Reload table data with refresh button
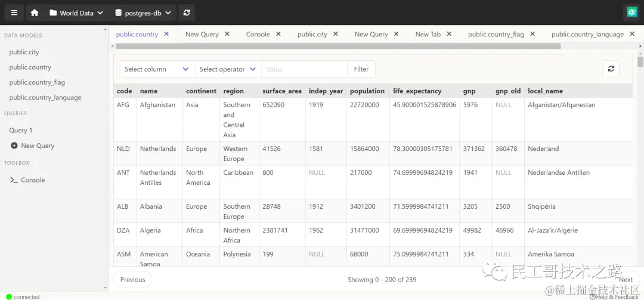Screen dimensions: 644x300 tap(611, 69)
